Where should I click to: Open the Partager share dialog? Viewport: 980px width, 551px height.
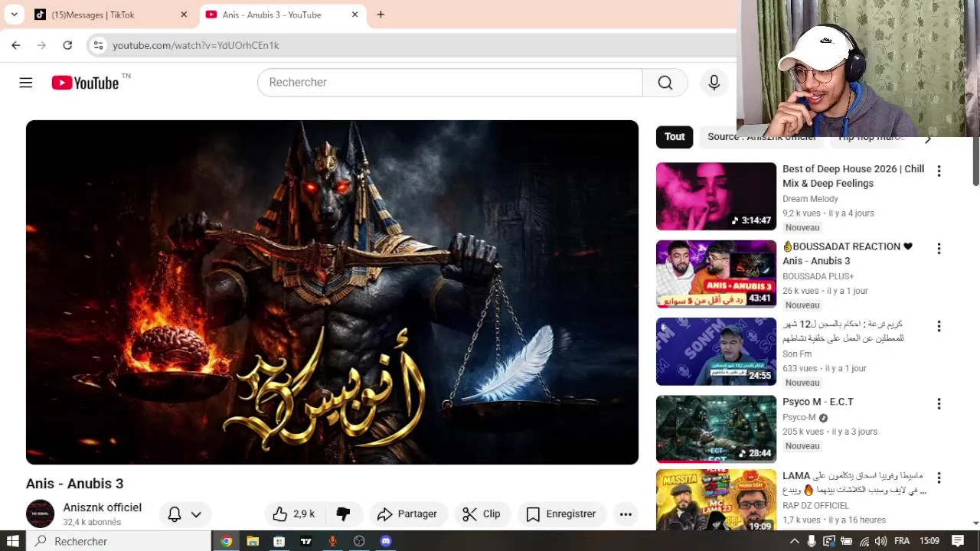point(407,514)
